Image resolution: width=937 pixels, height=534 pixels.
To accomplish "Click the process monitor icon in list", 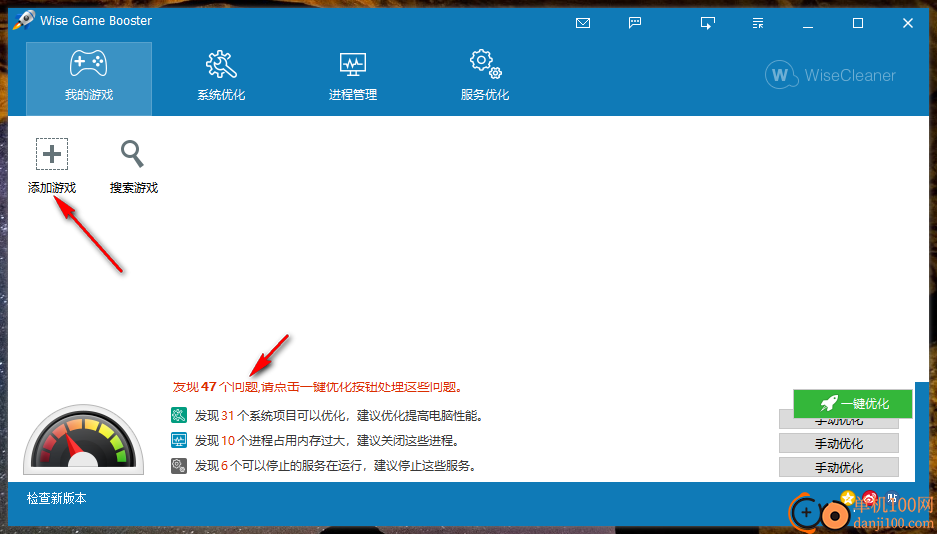I will click(x=179, y=441).
